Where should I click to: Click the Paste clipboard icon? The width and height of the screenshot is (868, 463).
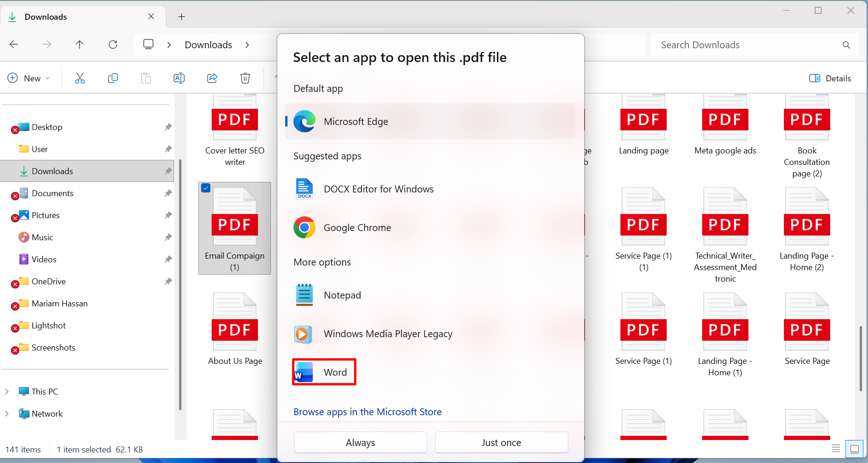tap(146, 78)
